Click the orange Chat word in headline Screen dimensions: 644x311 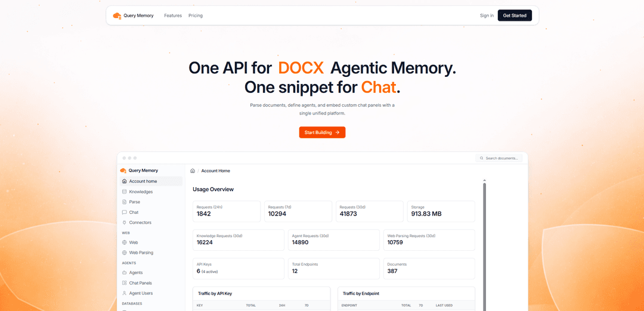point(379,87)
